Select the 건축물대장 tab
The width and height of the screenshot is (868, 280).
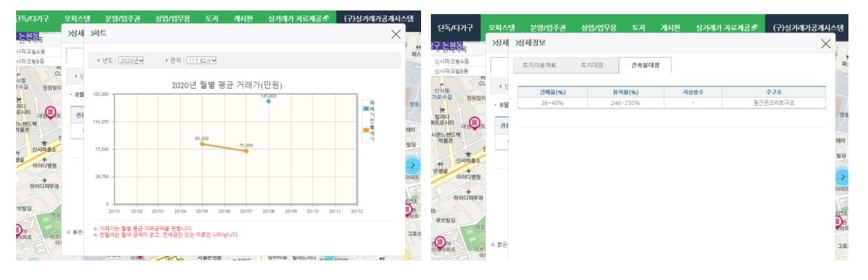tap(646, 65)
